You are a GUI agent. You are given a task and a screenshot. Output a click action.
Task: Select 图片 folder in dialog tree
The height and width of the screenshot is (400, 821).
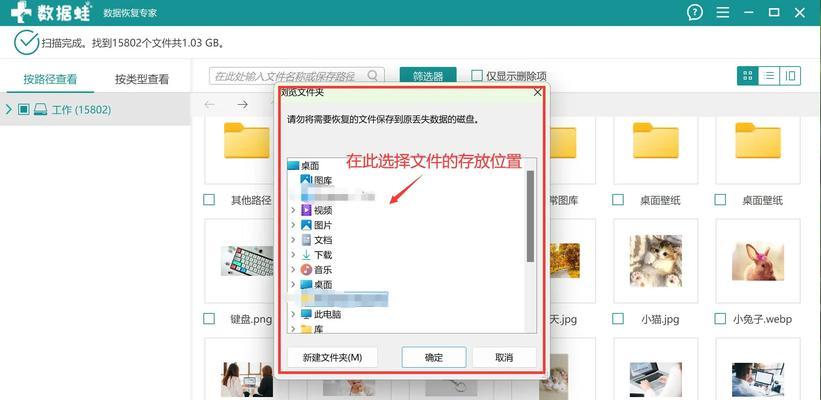(316, 225)
